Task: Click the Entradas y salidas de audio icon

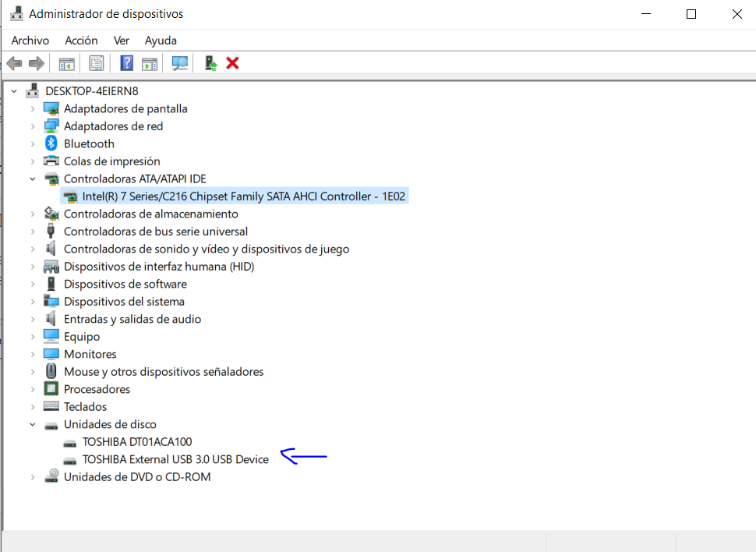Action: tap(51, 318)
